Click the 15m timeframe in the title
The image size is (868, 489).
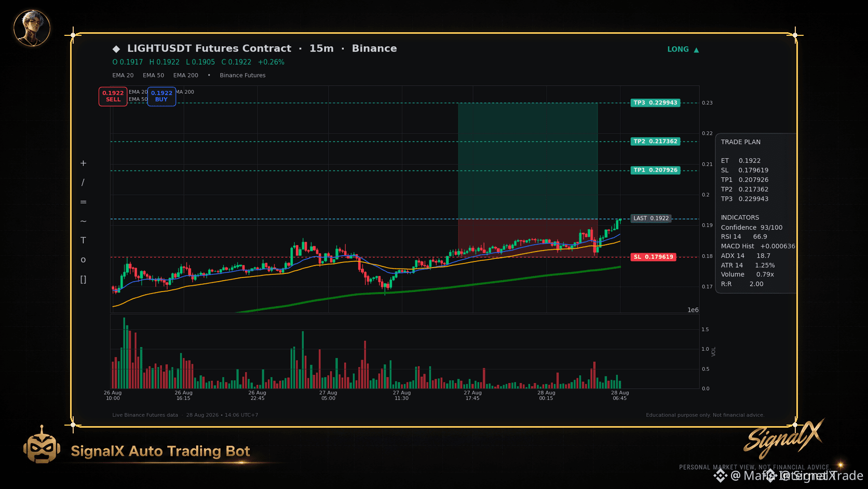(321, 48)
